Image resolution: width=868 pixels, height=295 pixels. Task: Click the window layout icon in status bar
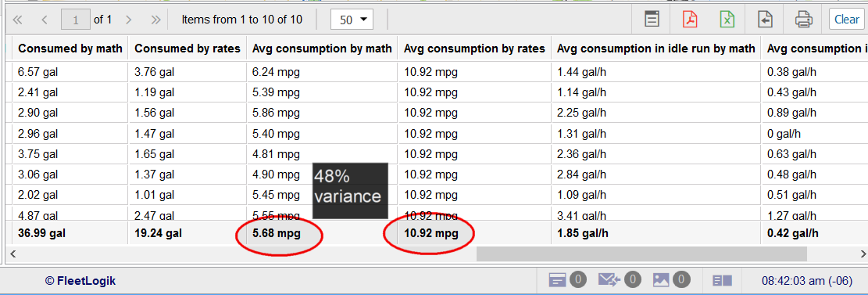click(723, 281)
